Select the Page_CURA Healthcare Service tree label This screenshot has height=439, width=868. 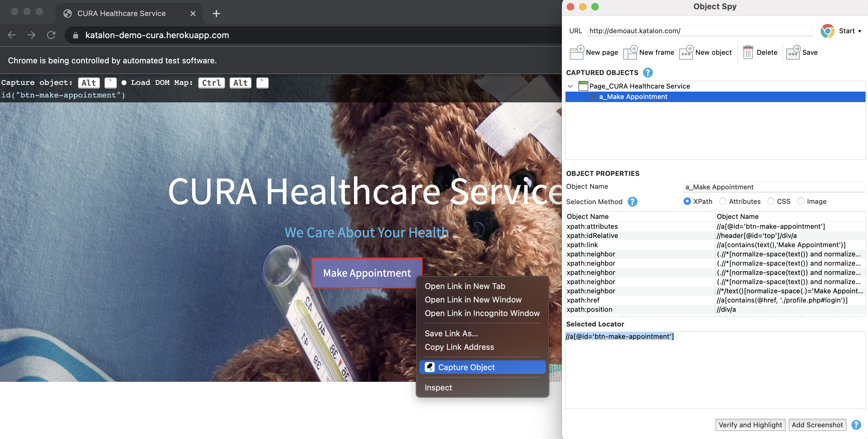pos(639,86)
